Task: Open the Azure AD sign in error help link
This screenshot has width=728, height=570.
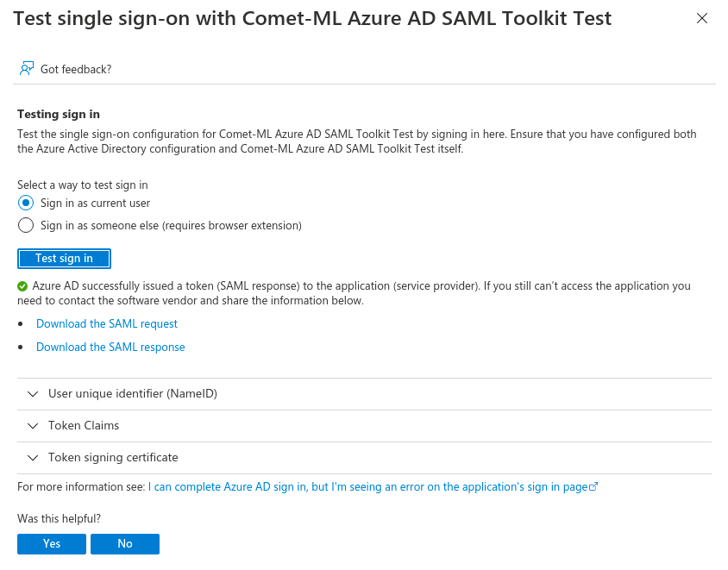Action: [368, 486]
